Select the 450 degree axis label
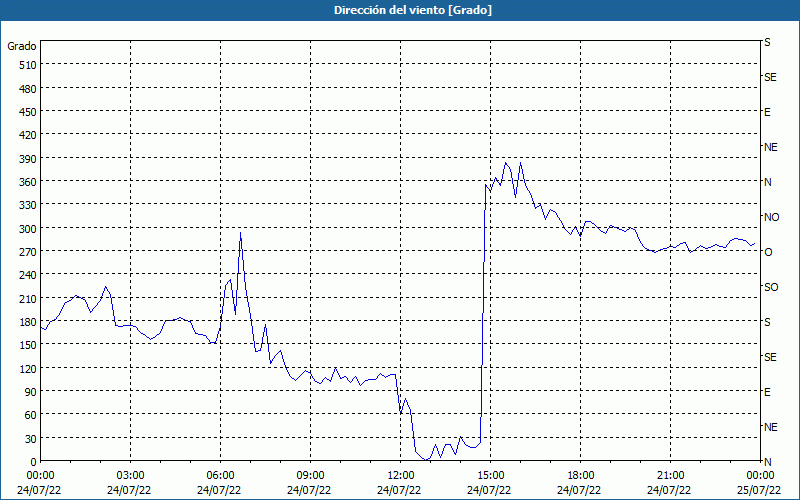 (x=28, y=112)
